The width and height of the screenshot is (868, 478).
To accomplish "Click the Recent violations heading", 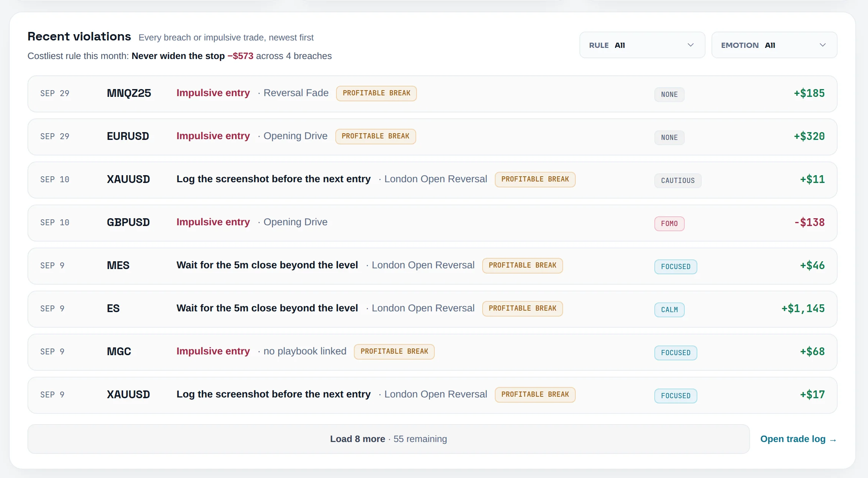I will 79,36.
